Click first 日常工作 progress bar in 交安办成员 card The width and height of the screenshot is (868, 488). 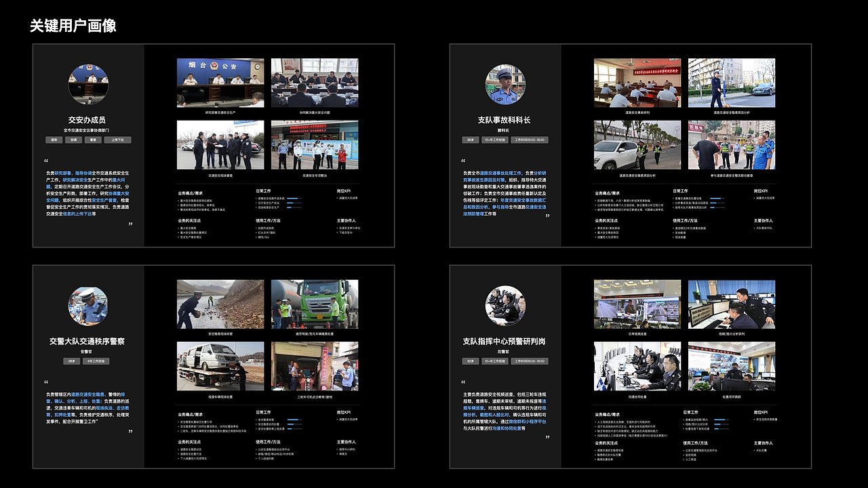294,199
